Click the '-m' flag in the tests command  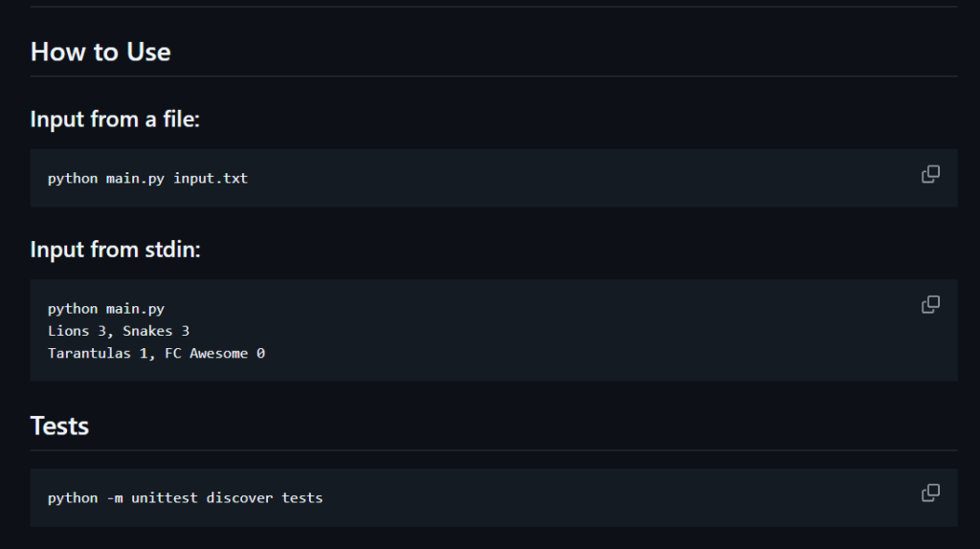pos(114,497)
